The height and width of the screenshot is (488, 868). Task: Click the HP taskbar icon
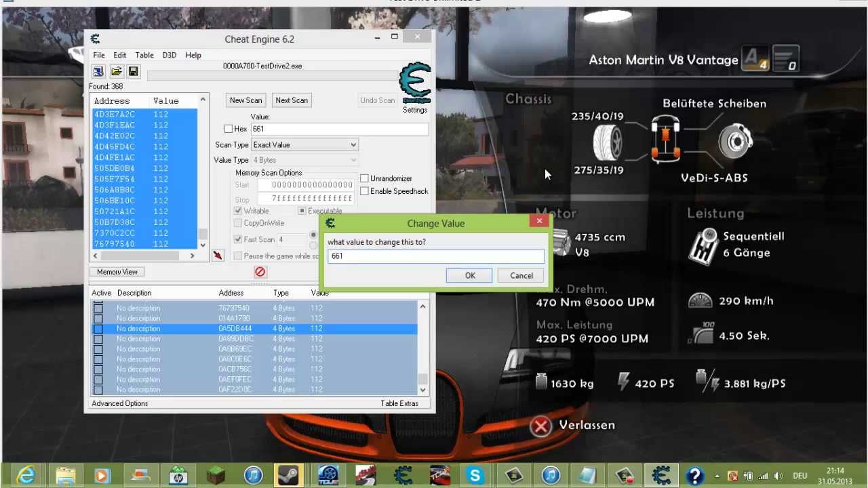point(179,475)
